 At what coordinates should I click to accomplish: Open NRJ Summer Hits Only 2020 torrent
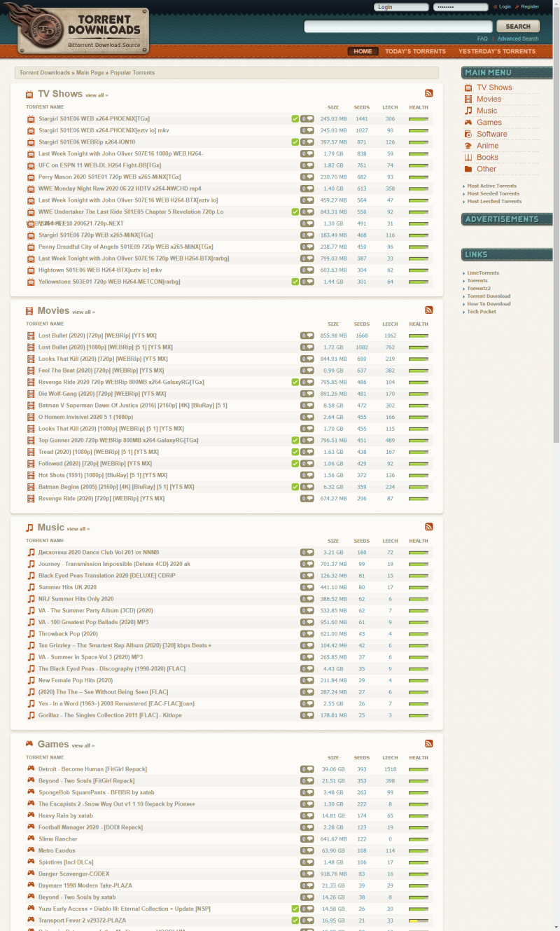[76, 599]
